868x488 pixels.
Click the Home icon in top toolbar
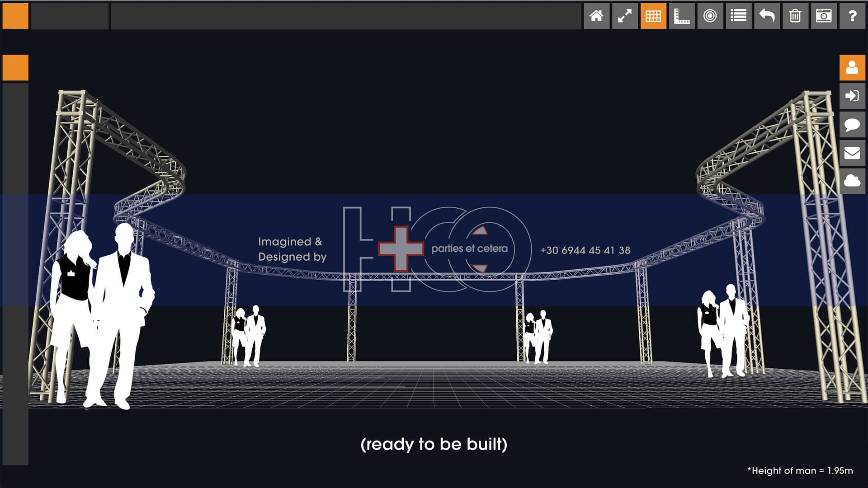click(x=596, y=16)
